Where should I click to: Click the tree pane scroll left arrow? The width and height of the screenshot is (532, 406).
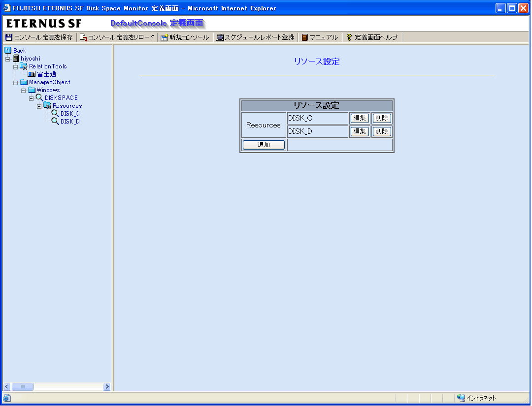[x=7, y=386]
